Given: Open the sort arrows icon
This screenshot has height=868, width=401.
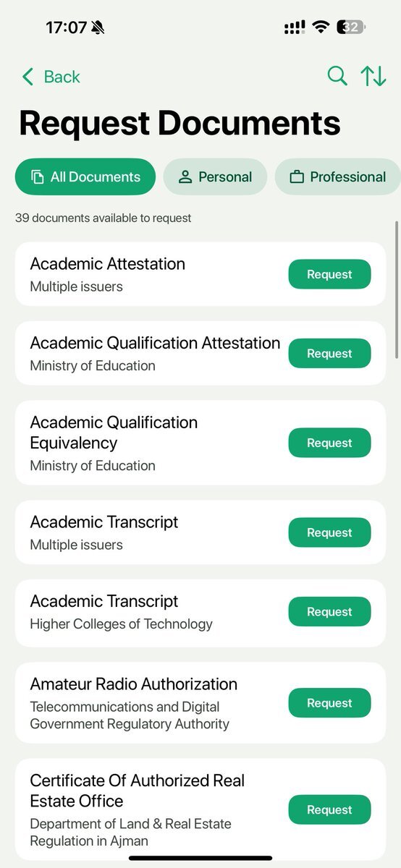Looking at the screenshot, I should coord(373,76).
